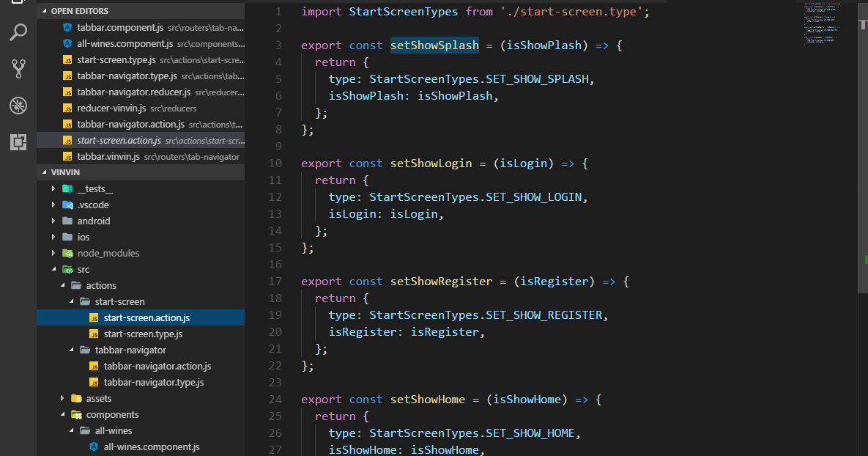Click the JS icon of reducer-vinvin.js

coord(67,108)
